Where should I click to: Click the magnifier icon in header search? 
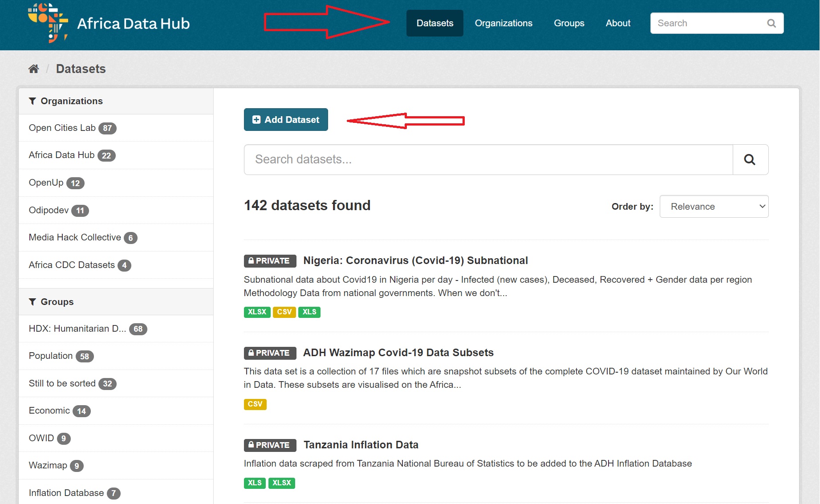pos(771,23)
